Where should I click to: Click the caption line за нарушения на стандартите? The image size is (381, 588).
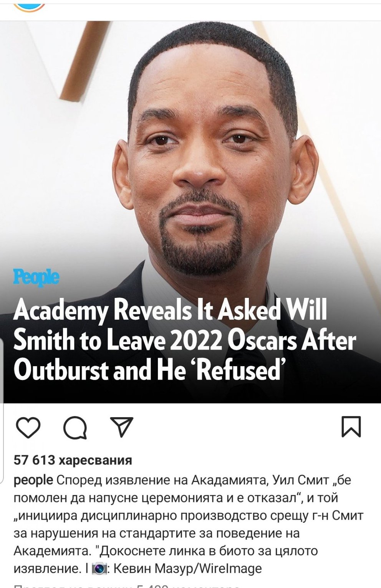[x=156, y=533]
